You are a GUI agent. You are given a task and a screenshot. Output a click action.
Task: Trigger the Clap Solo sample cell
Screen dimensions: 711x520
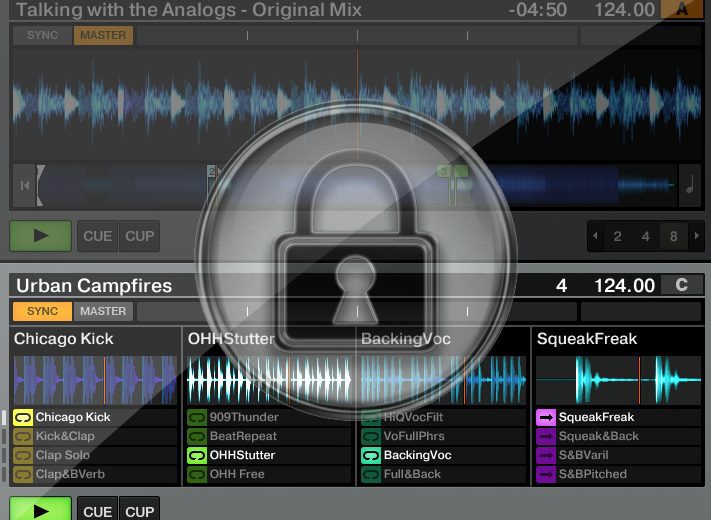click(95, 455)
